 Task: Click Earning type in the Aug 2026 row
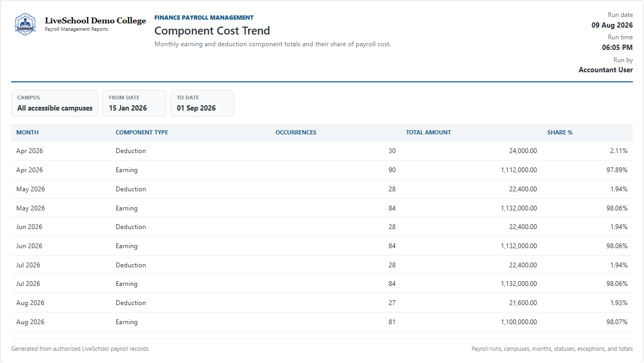click(x=126, y=322)
